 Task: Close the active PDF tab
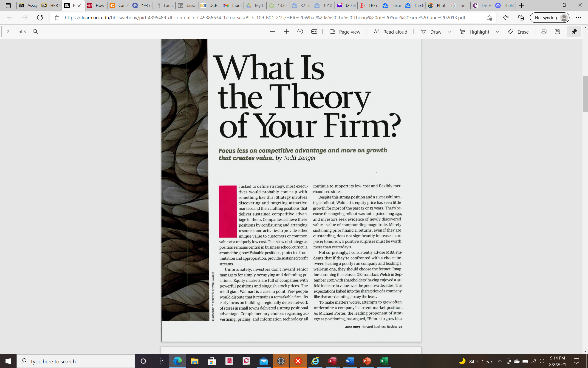[79, 5]
